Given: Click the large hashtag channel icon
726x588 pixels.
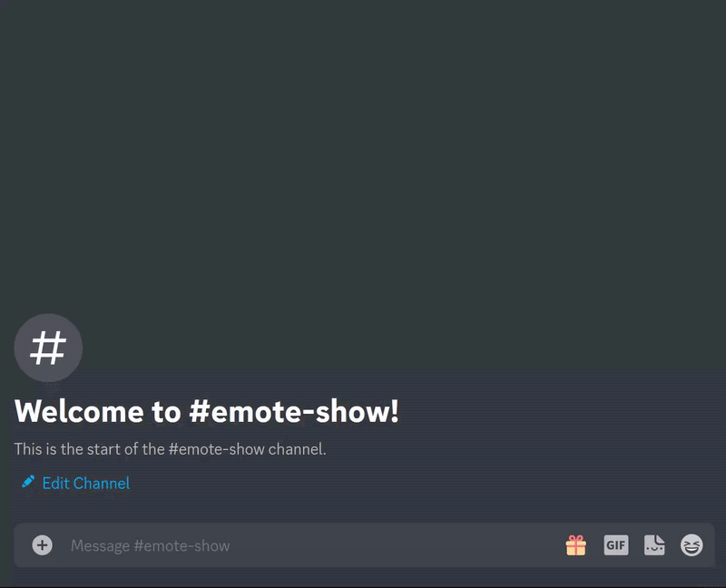Looking at the screenshot, I should [48, 348].
